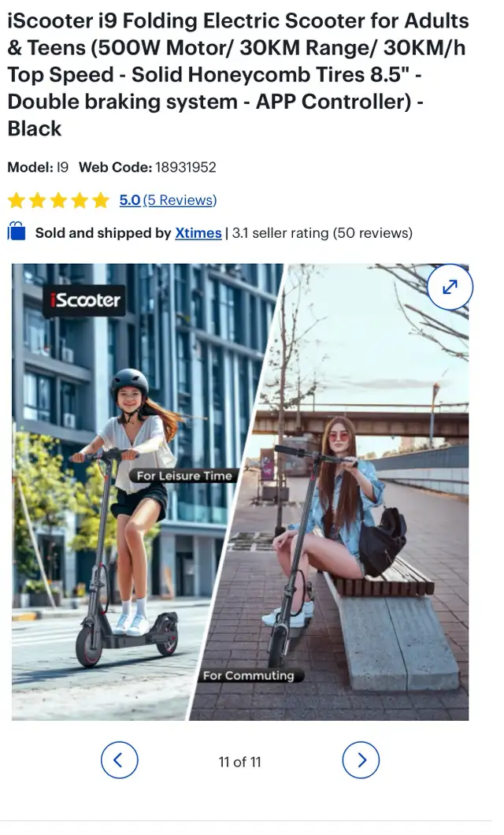Click the first yellow rating star

[x=17, y=200]
